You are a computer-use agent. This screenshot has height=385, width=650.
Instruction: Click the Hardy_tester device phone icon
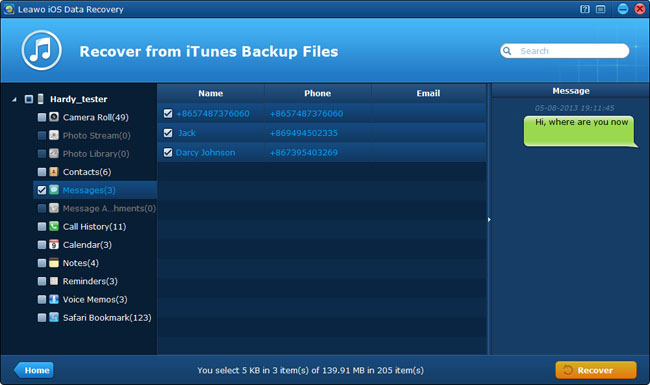click(41, 99)
